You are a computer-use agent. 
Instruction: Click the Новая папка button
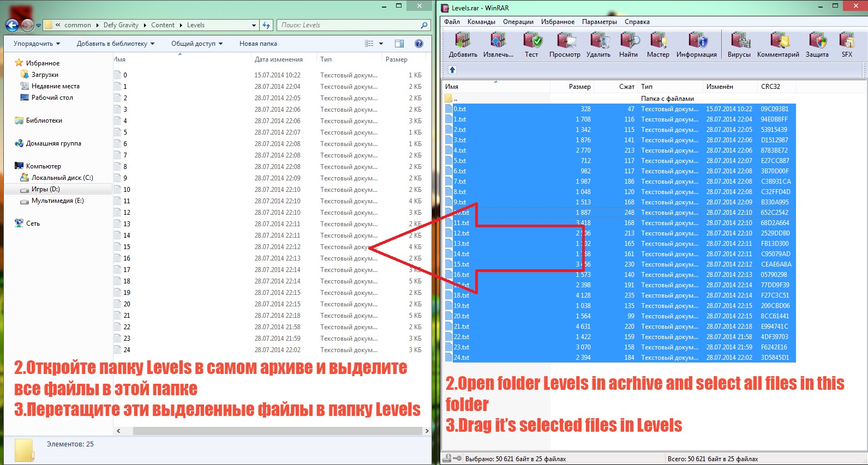(258, 44)
